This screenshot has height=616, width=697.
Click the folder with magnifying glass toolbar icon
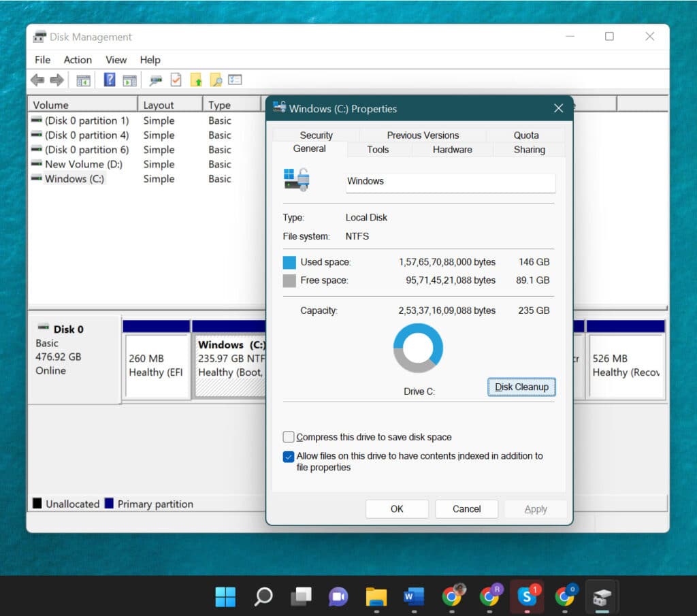click(216, 80)
